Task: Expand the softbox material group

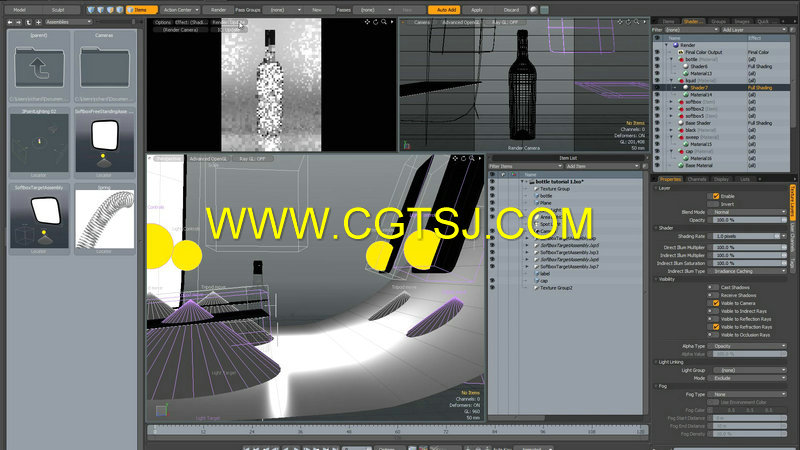Action: 671,102
